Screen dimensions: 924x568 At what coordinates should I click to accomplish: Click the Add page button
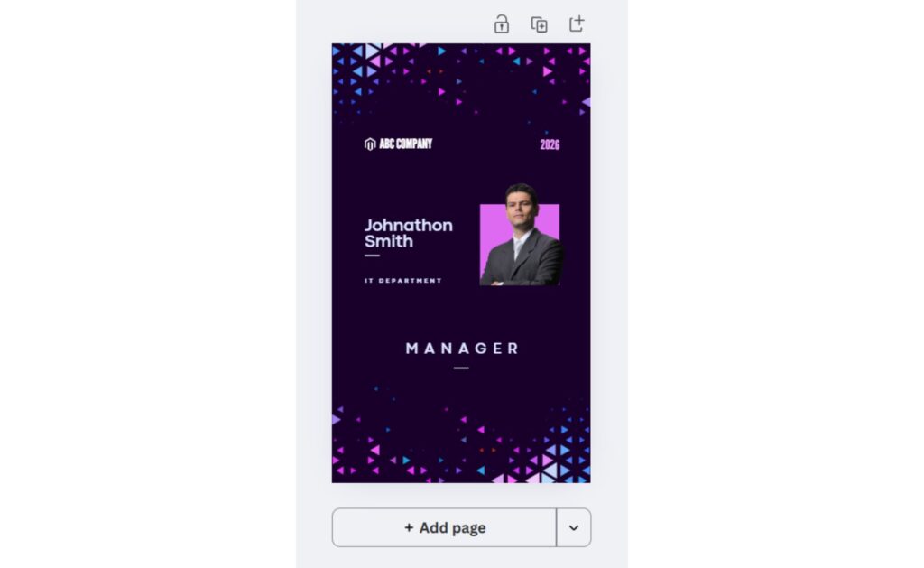point(444,527)
